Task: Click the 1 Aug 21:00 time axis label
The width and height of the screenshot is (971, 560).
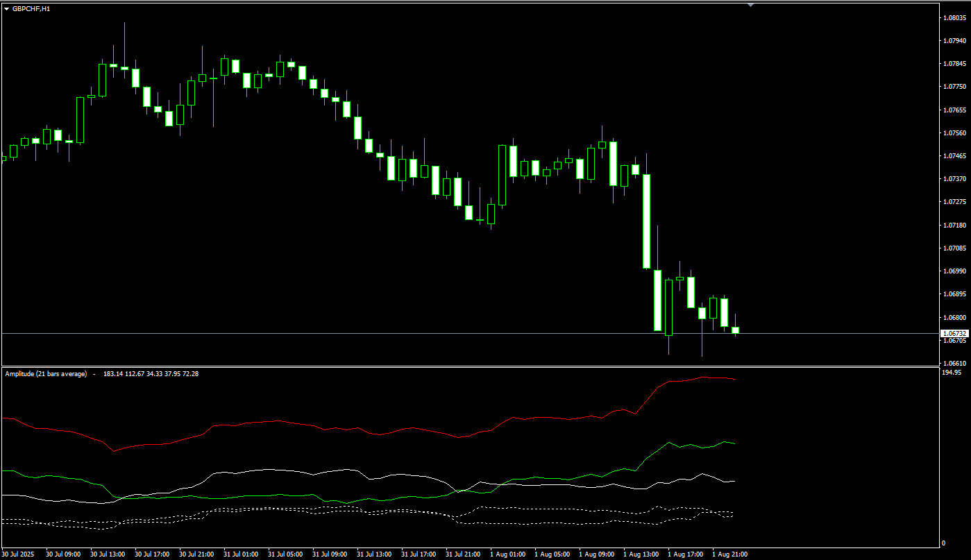Action: point(730,554)
